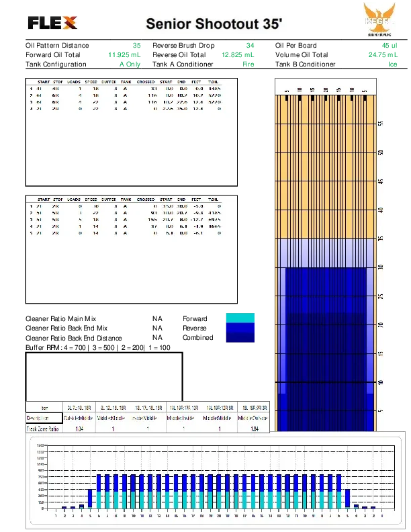
Task: Select the Reverse Oil Total value 12.825 mL
Action: tap(238, 55)
